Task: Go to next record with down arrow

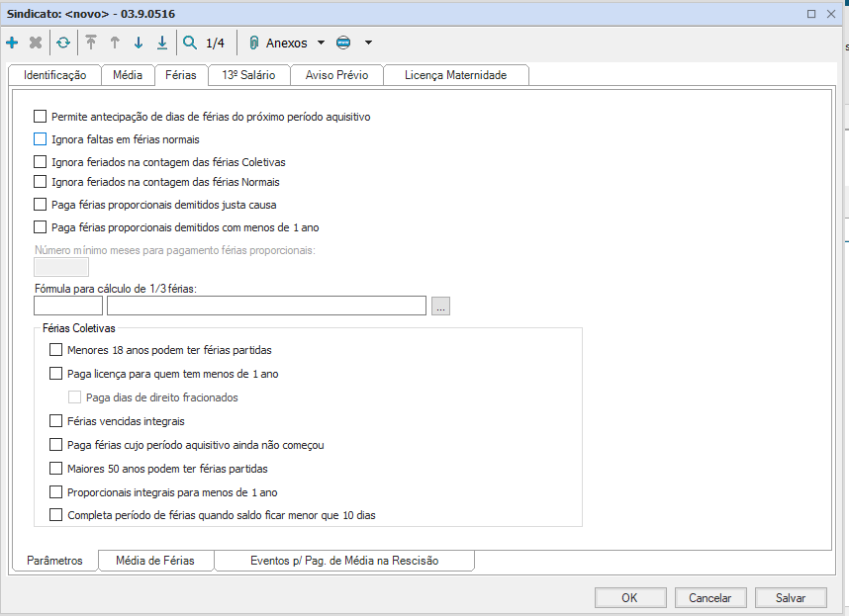Action: tap(139, 43)
